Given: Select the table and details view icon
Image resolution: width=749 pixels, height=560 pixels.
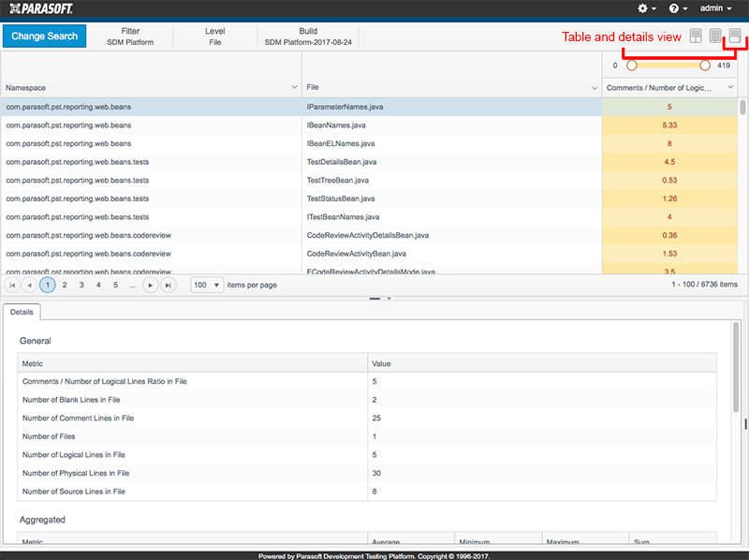Looking at the screenshot, I should click(735, 36).
